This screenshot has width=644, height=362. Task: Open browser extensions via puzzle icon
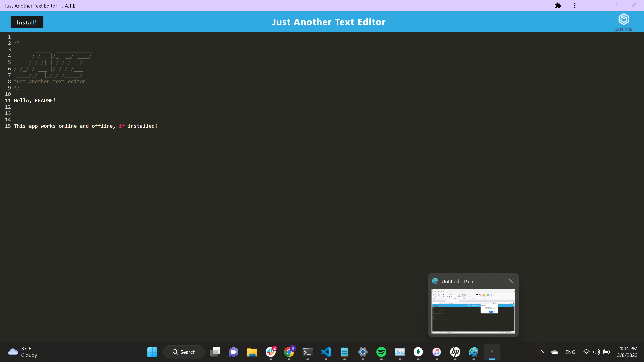(558, 5)
